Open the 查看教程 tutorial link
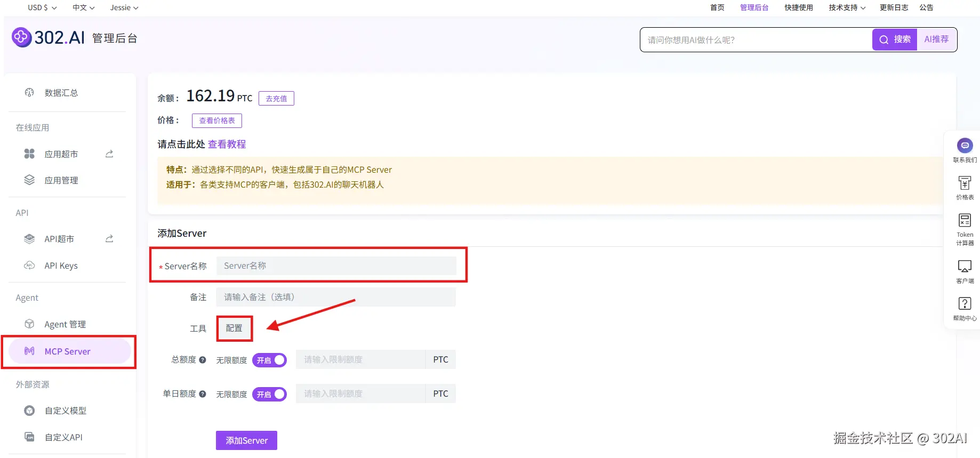The image size is (980, 458). (227, 144)
